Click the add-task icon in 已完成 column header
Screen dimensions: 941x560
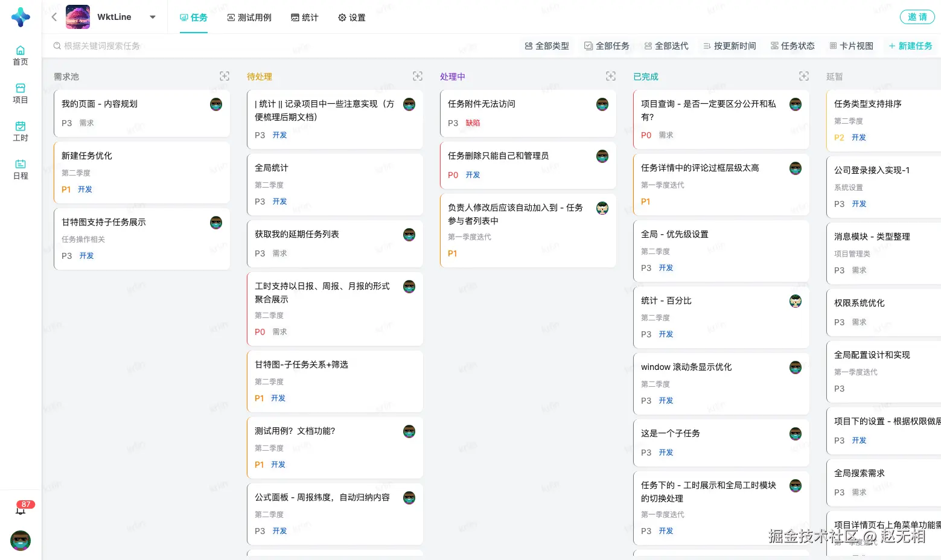coord(804,76)
